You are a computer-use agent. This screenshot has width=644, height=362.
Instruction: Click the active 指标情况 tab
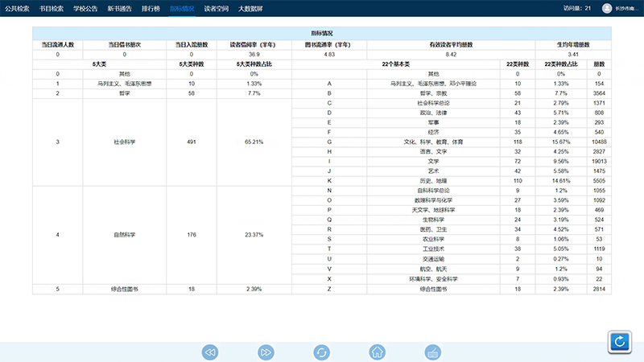pyautogui.click(x=182, y=8)
